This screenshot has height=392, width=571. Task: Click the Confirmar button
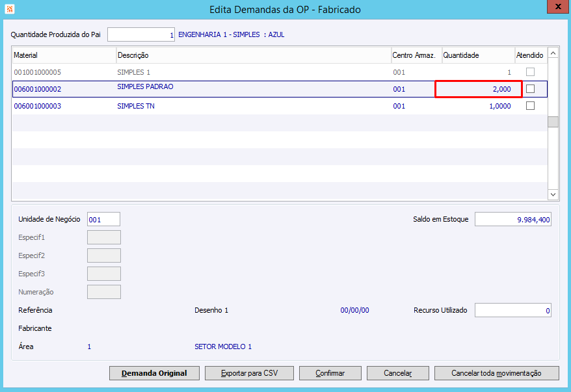(330, 373)
